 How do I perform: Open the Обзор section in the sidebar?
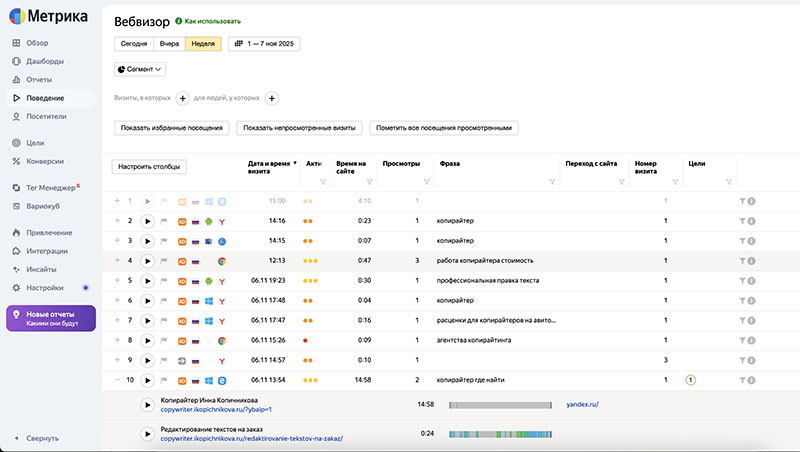(x=37, y=43)
